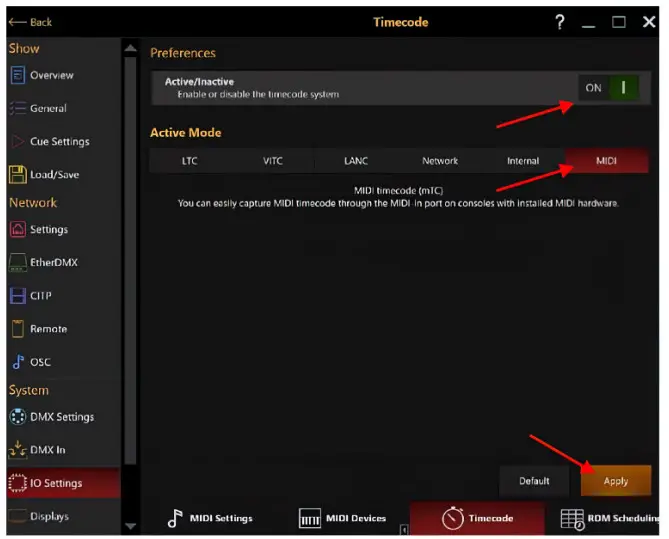Screen dimensions: 669x539
Task: Select LTC active mode
Action: tap(189, 161)
